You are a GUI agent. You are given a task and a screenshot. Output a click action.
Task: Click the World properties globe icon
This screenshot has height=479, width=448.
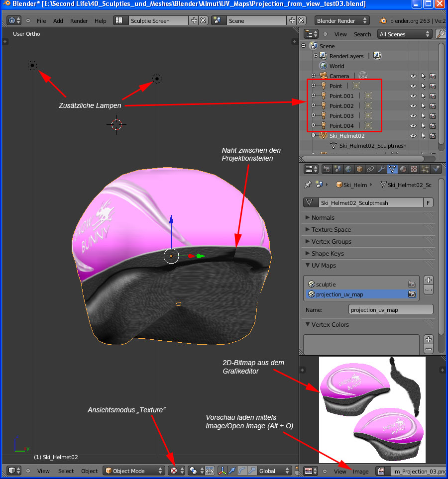[x=348, y=169]
